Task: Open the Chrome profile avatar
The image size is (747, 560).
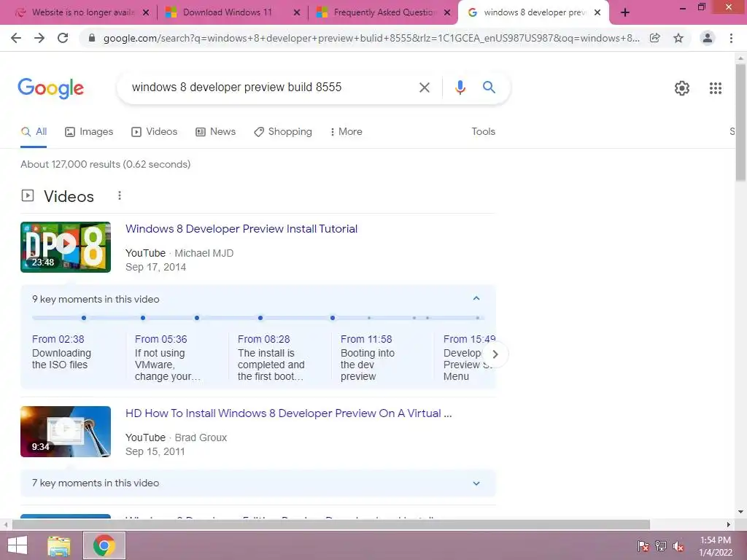Action: tap(708, 38)
